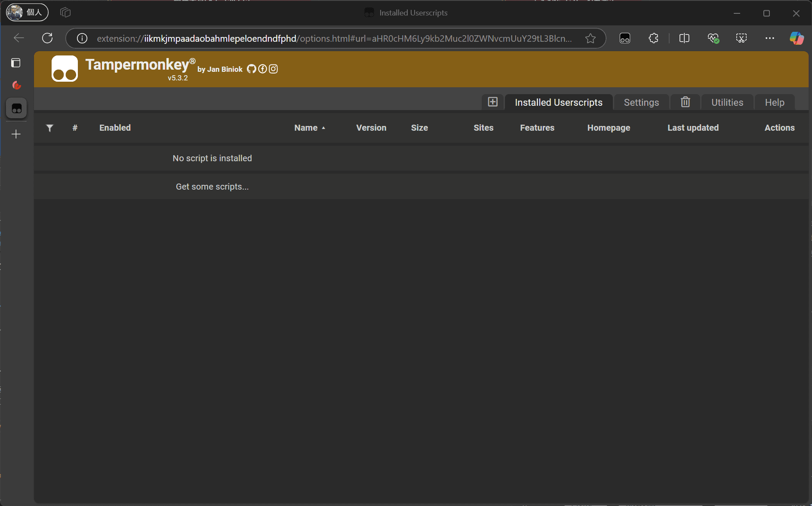Click the Get some scripts link
The height and width of the screenshot is (506, 812).
212,187
